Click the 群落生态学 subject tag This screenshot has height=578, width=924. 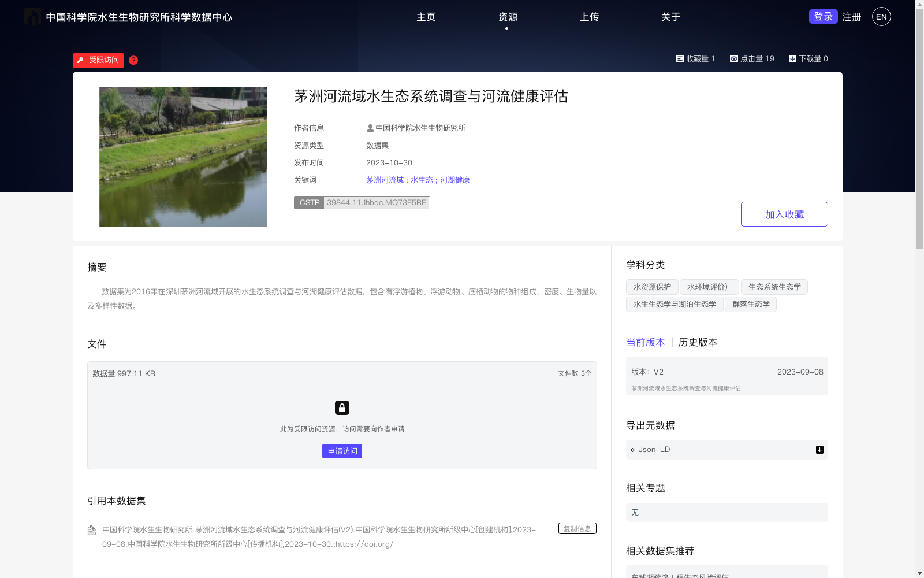click(751, 305)
